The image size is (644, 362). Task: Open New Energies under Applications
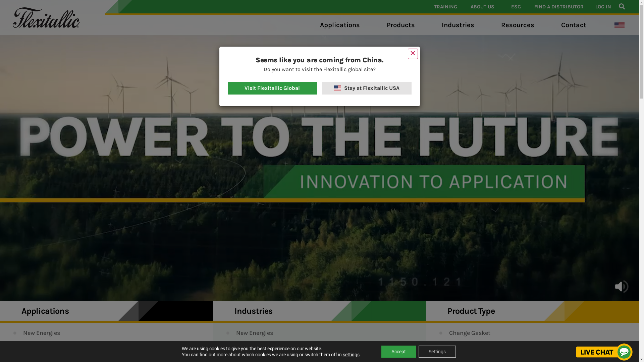(x=42, y=333)
